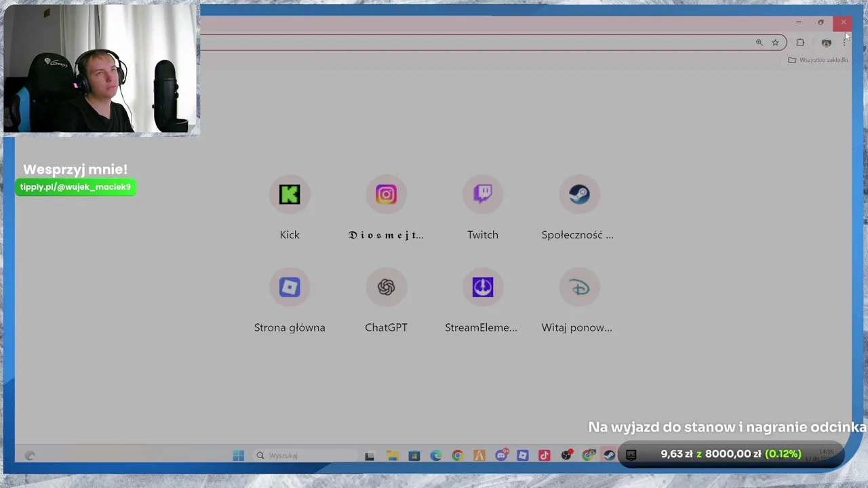Open OBS Studio from the taskbar
Image resolution: width=868 pixels, height=488 pixels.
coord(566,456)
